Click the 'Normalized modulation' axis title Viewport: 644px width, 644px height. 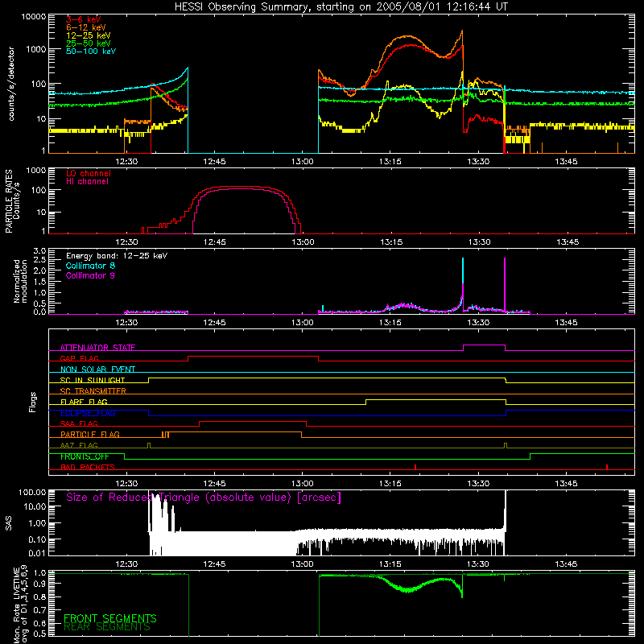tap(19, 281)
